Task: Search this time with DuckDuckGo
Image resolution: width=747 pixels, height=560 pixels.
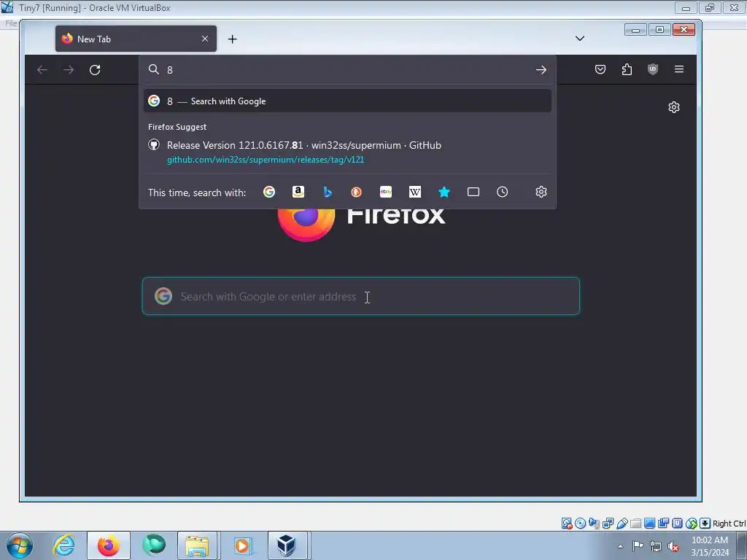Action: tap(356, 192)
